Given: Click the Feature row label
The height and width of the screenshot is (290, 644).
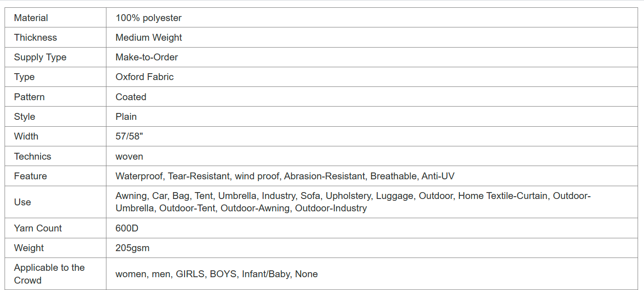Looking at the screenshot, I should pyautogui.click(x=31, y=176).
